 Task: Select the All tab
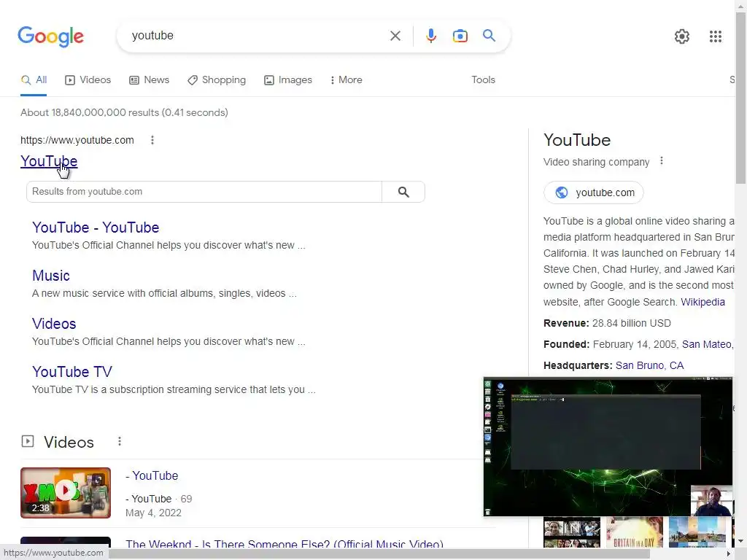click(34, 80)
